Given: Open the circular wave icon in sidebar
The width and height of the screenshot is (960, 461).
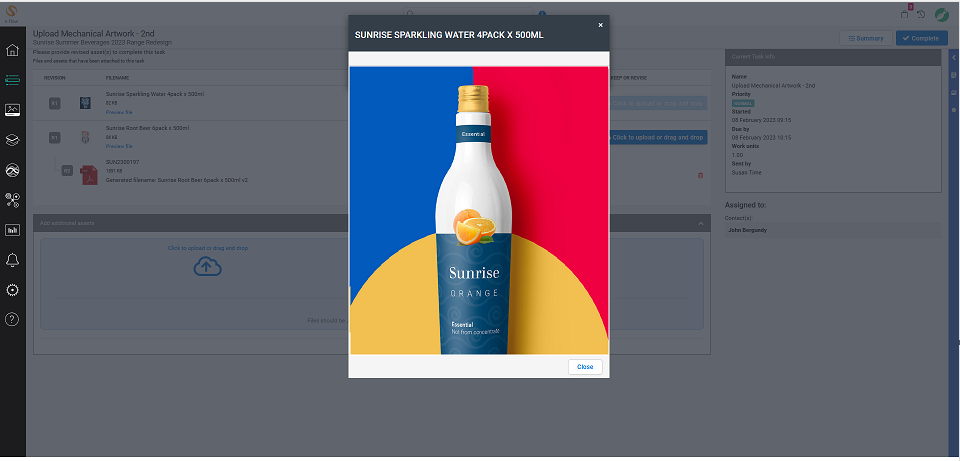Looking at the screenshot, I should tap(12, 170).
